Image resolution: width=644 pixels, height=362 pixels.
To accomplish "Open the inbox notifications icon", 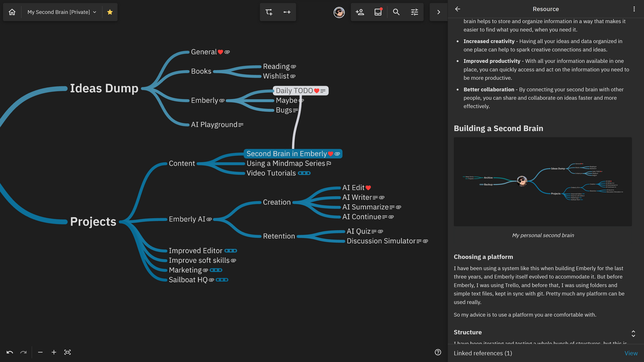I will [x=378, y=12].
